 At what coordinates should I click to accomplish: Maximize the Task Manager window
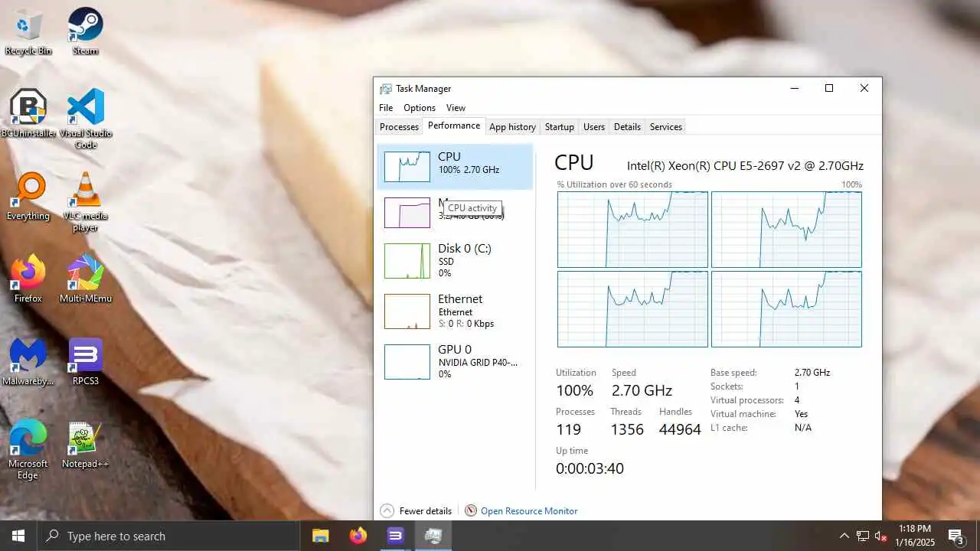coord(828,88)
